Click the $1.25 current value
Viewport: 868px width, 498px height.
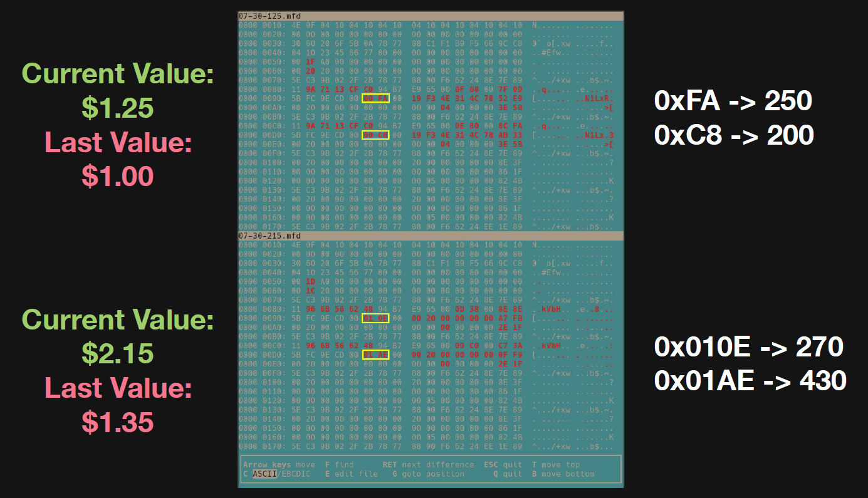(x=118, y=108)
